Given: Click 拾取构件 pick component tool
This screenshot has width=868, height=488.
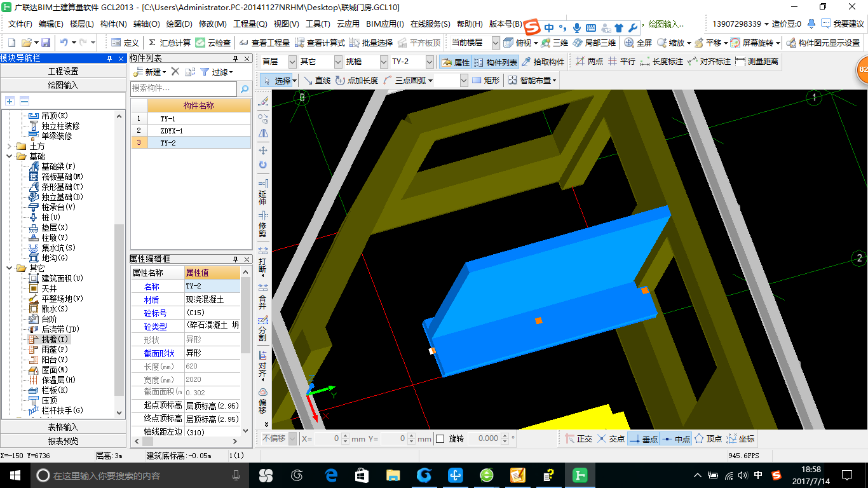Looking at the screenshot, I should [543, 62].
